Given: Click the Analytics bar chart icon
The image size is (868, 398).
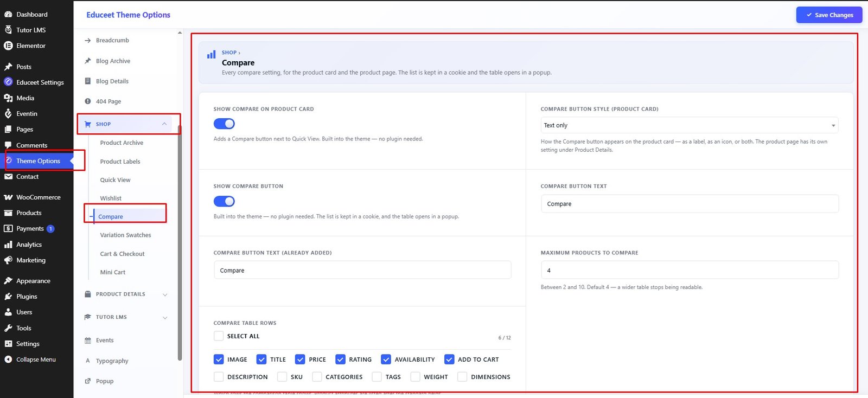Looking at the screenshot, I should (x=8, y=245).
